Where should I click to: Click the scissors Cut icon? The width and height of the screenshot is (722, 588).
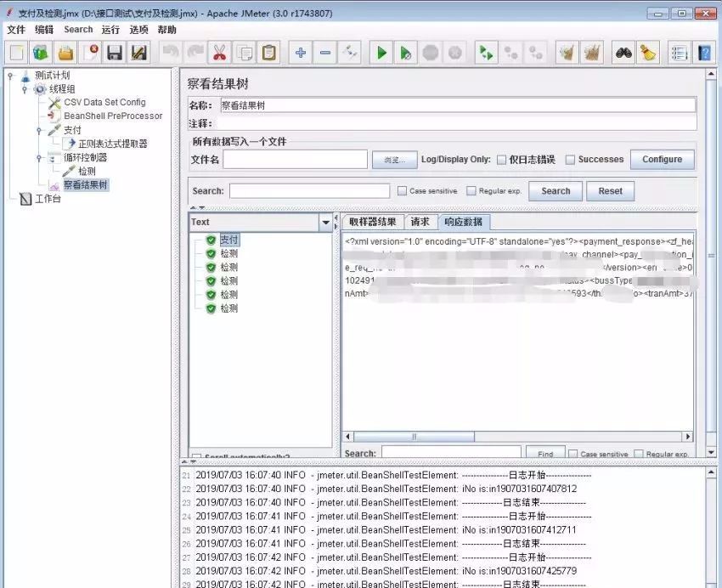(220, 53)
